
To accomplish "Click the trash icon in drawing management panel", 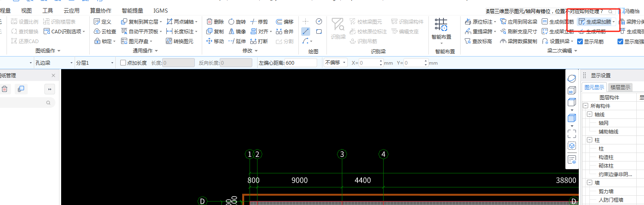I will coord(4,89).
